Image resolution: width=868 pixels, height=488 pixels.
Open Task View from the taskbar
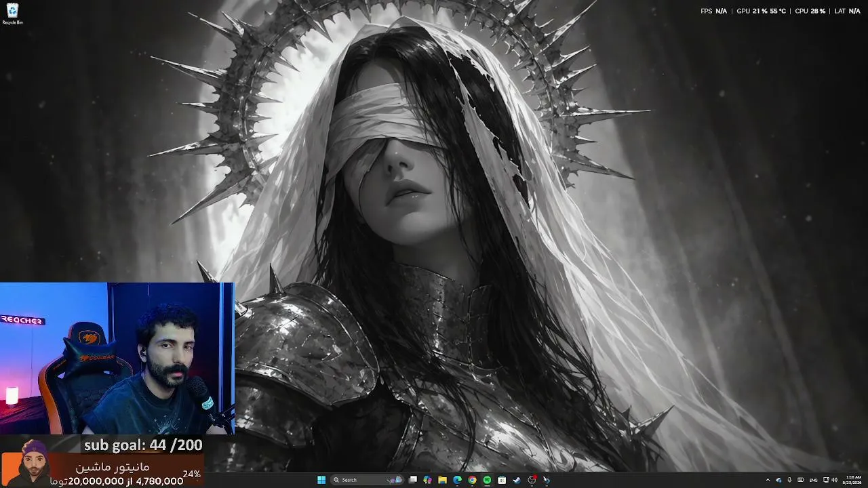[x=412, y=480]
